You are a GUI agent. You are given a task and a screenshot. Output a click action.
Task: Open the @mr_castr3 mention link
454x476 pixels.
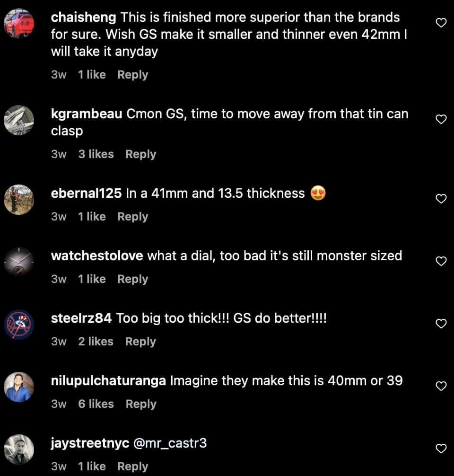click(170, 443)
